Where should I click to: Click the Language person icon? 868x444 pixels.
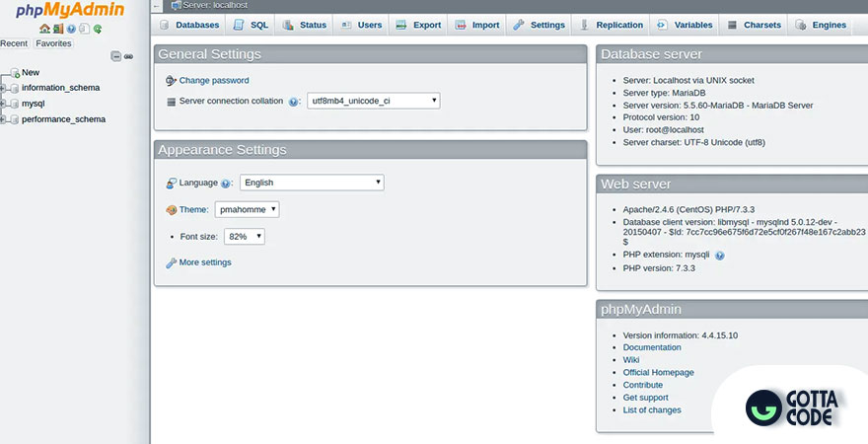[171, 184]
